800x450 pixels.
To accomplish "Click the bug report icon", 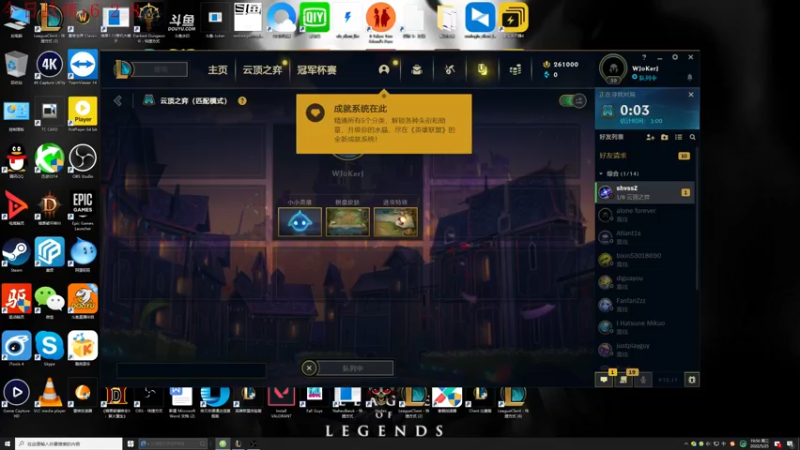I will pyautogui.click(x=692, y=380).
